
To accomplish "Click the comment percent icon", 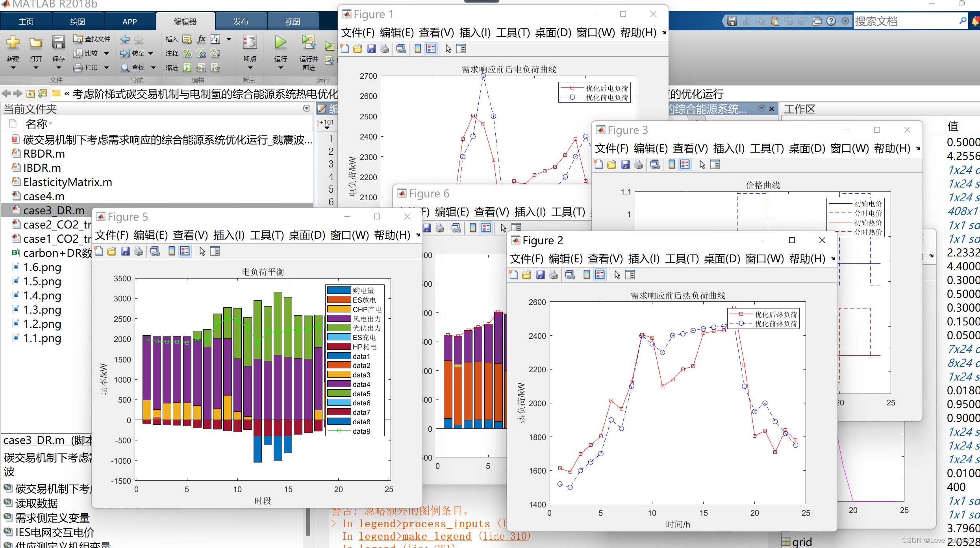I will pos(187,53).
